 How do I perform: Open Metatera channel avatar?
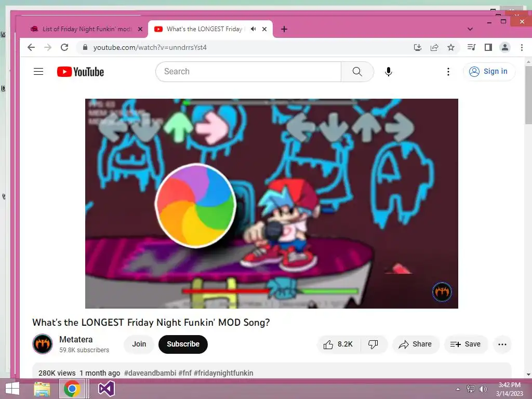(x=43, y=344)
